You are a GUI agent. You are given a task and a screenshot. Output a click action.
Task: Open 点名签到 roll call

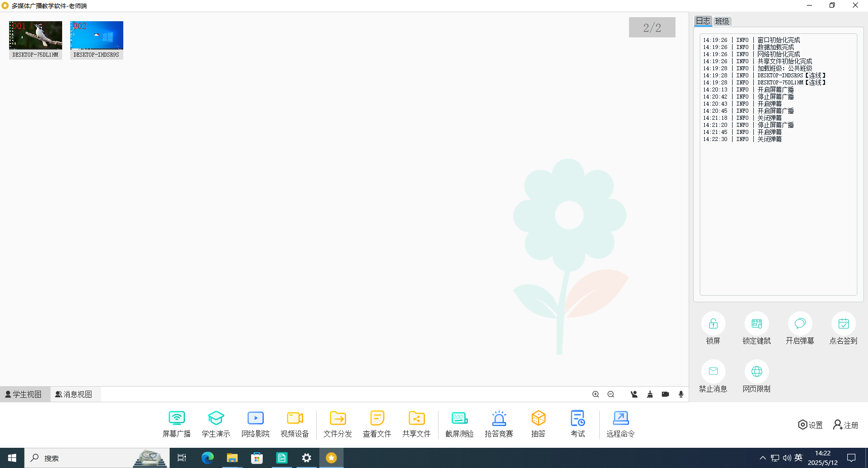[843, 329]
